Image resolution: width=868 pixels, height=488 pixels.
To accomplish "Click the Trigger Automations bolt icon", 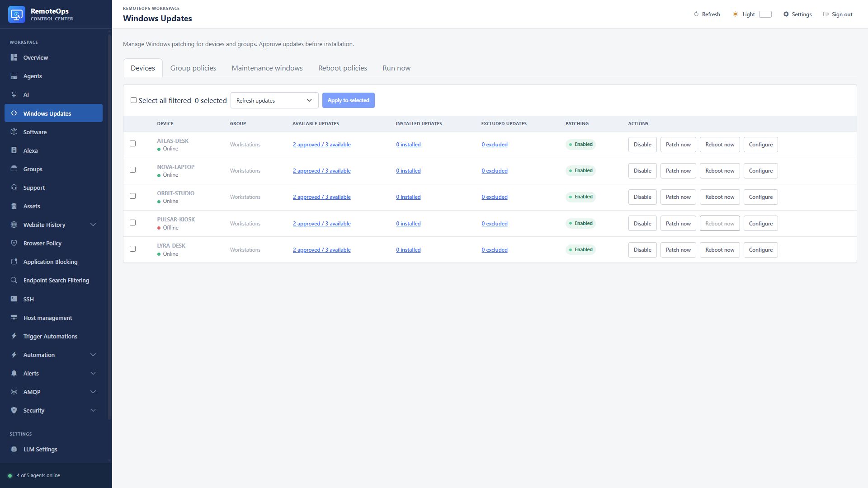I will pyautogui.click(x=14, y=336).
